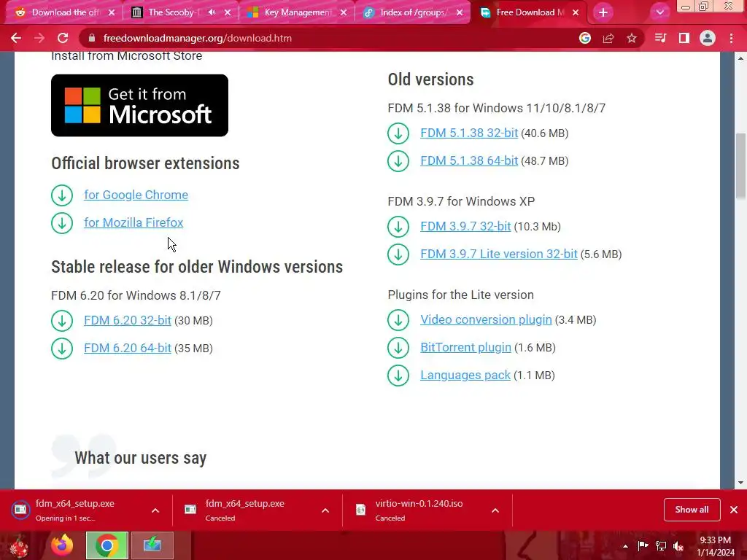Click the clock showing 9:33 PM
The image size is (747, 560).
[715, 546]
